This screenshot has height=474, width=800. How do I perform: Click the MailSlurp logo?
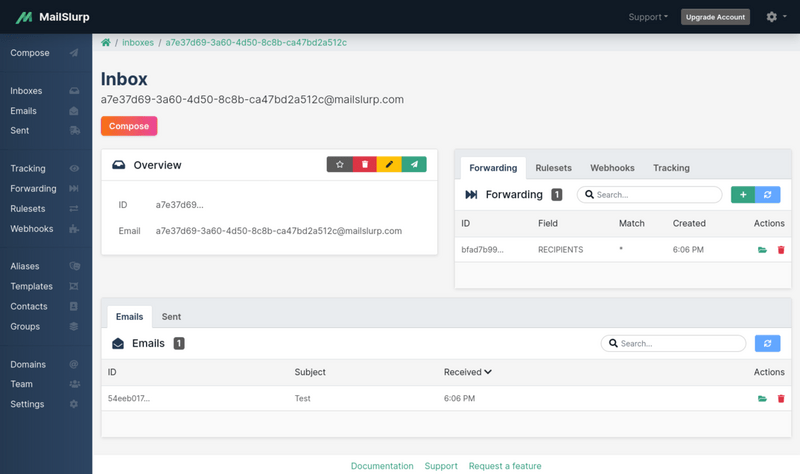pos(52,17)
